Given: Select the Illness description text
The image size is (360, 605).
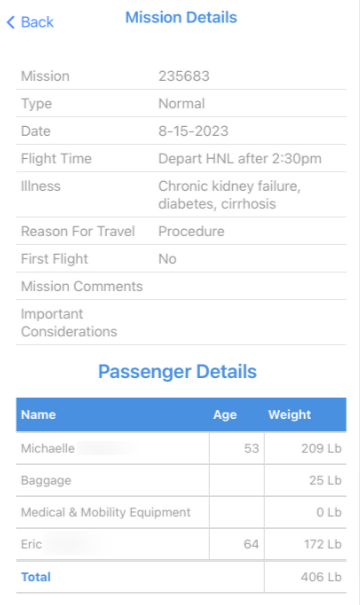Looking at the screenshot, I should 229,195.
